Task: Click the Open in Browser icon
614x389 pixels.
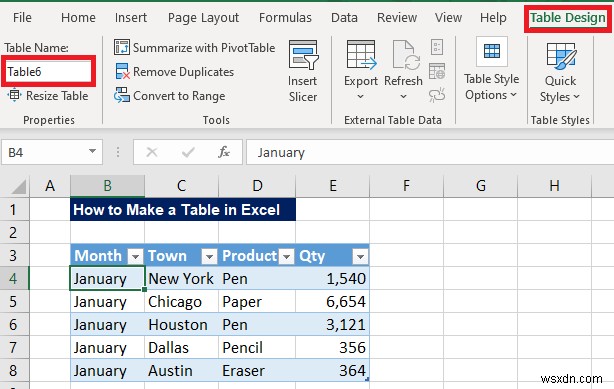Action: (x=437, y=71)
